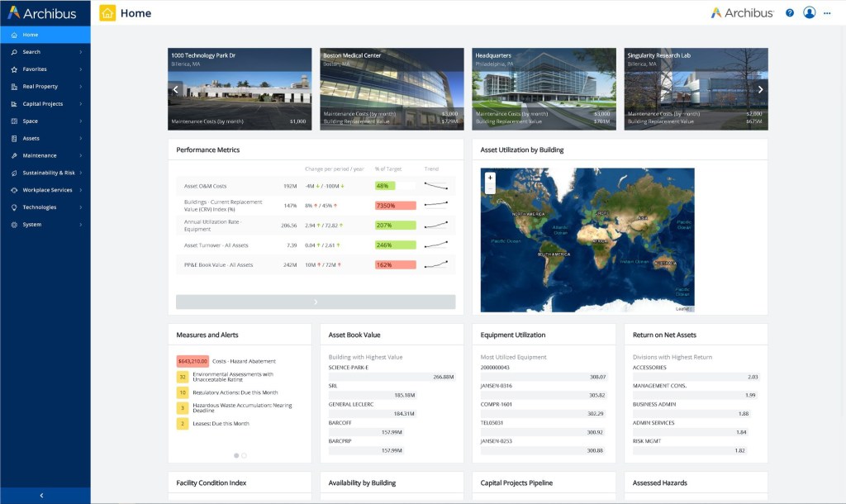Click the Favorites star icon in sidebar

(14, 69)
